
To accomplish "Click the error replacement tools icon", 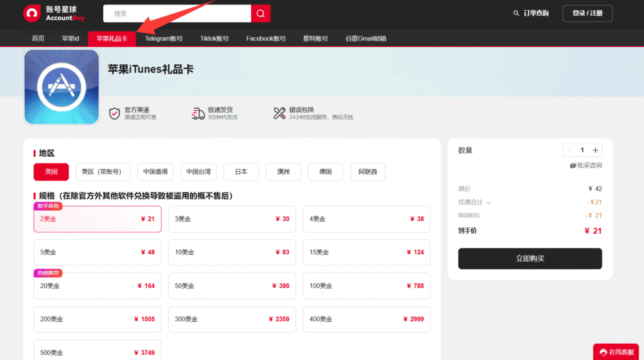I will (x=279, y=113).
